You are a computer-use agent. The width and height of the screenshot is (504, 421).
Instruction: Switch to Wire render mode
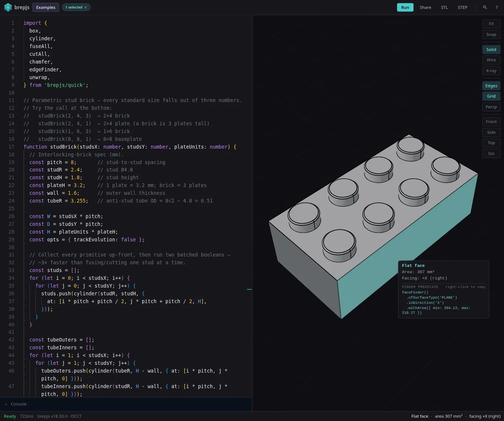click(x=491, y=60)
